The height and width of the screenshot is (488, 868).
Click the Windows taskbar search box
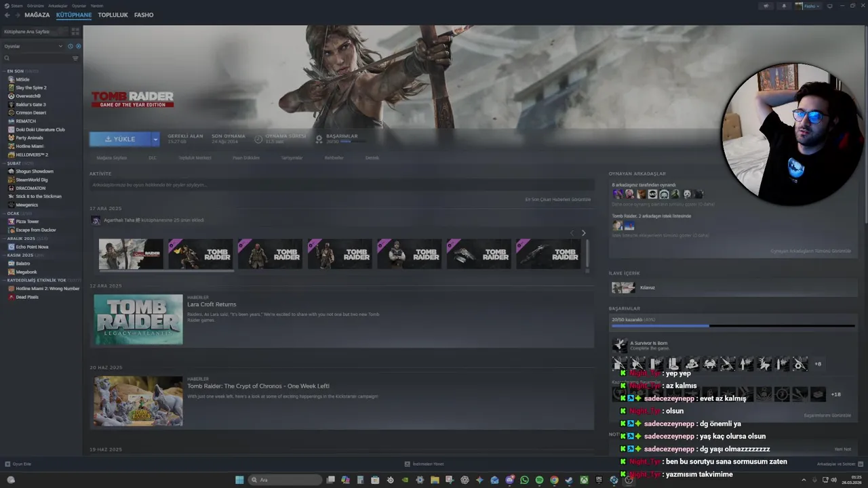click(285, 480)
